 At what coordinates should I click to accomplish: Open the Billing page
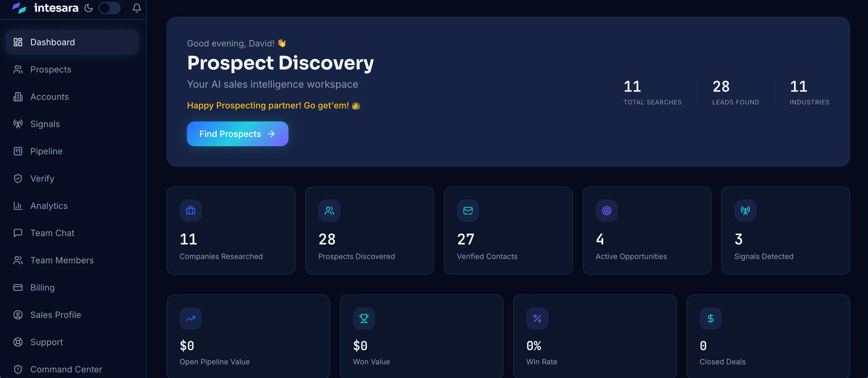(x=72, y=288)
